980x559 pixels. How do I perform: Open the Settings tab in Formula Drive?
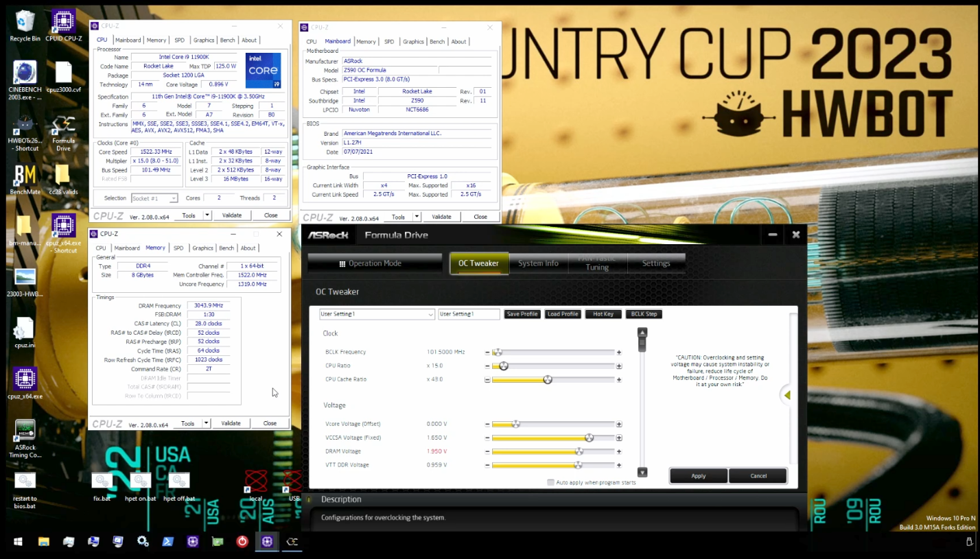pos(656,263)
